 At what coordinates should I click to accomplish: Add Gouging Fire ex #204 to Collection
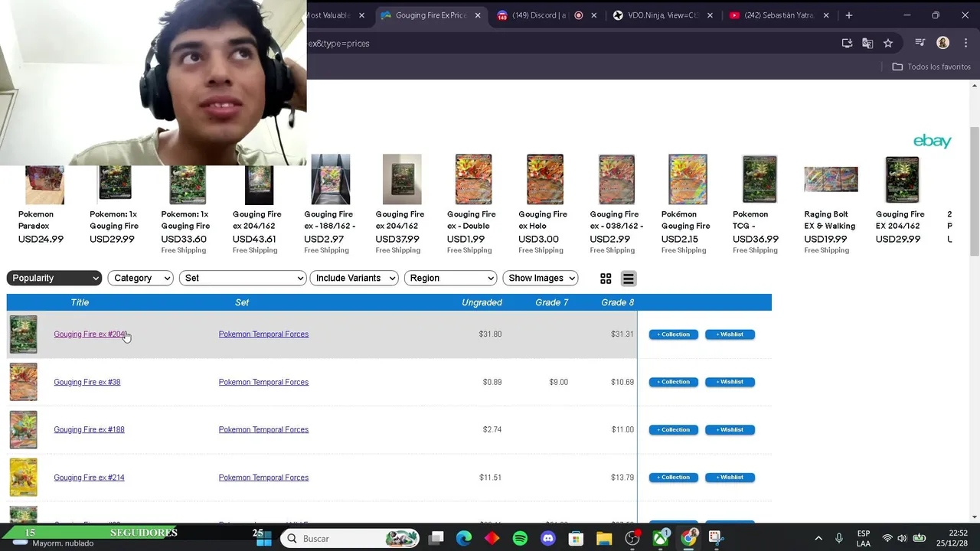(x=674, y=334)
